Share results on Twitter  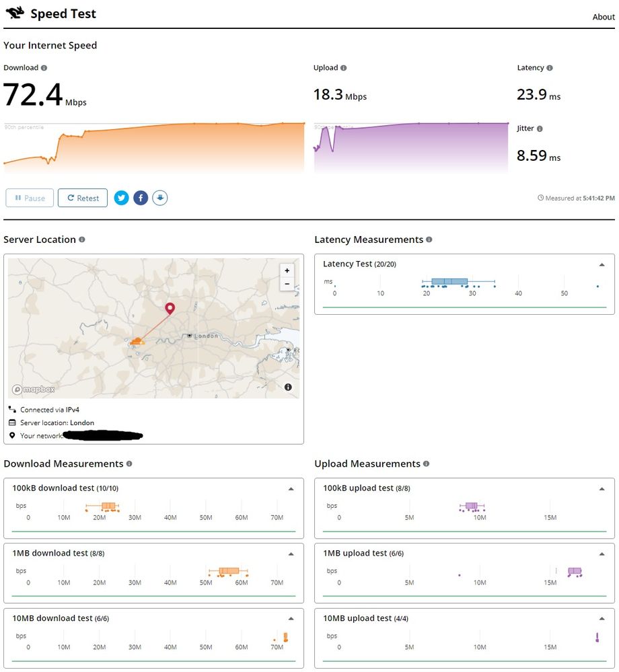121,198
